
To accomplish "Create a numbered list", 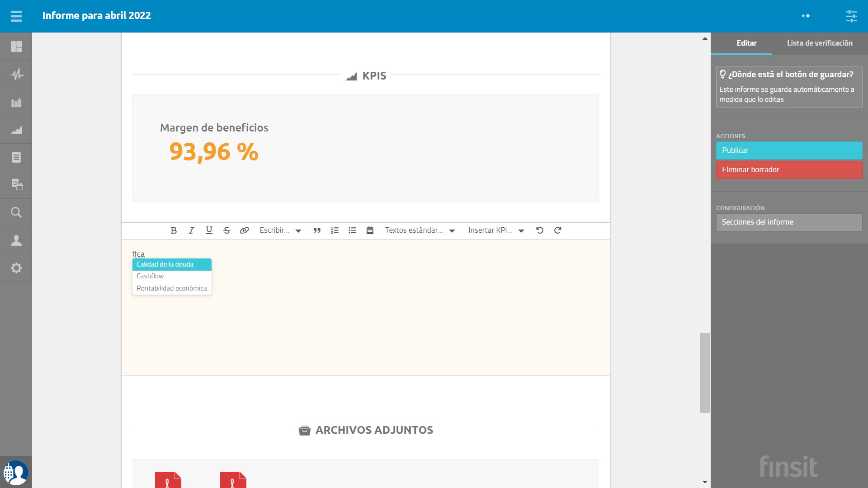I will click(x=335, y=230).
